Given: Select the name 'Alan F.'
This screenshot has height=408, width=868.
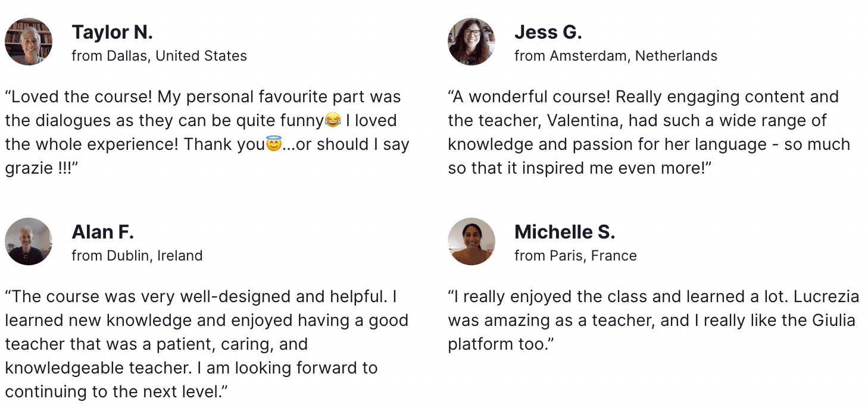Looking at the screenshot, I should click(102, 232).
